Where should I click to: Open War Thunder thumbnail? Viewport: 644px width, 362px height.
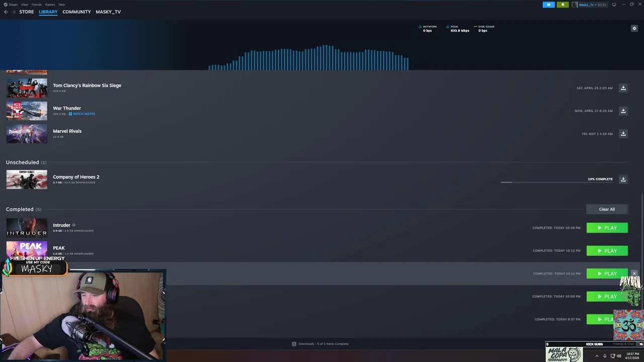pyautogui.click(x=27, y=111)
